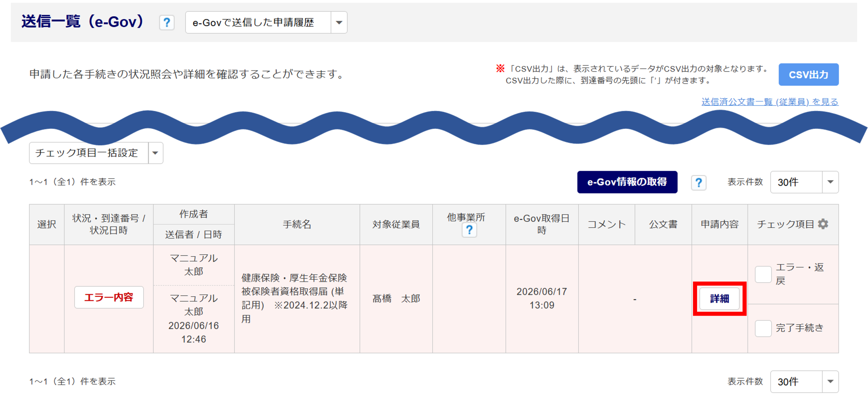Screen dimensions: 868x412
Task: Expand the チェック項目一括設定 dropdown
Action: pos(96,153)
